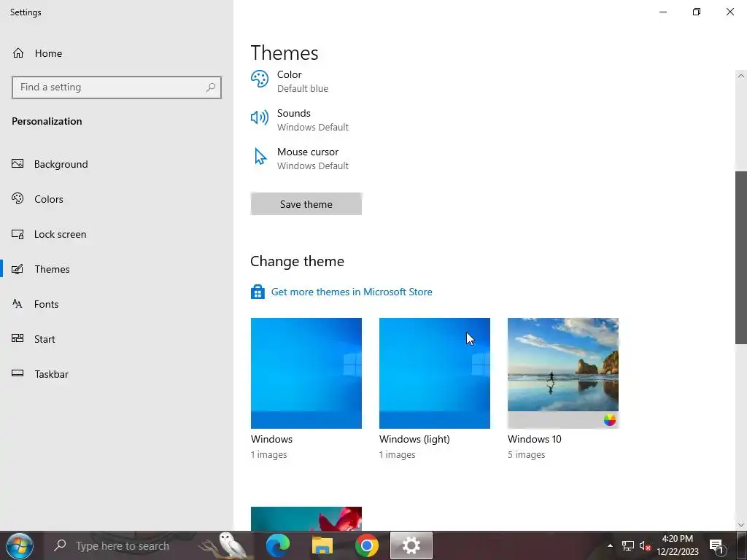Click the vertical scrollbar thumb
This screenshot has width=747, height=560.
[x=741, y=257]
